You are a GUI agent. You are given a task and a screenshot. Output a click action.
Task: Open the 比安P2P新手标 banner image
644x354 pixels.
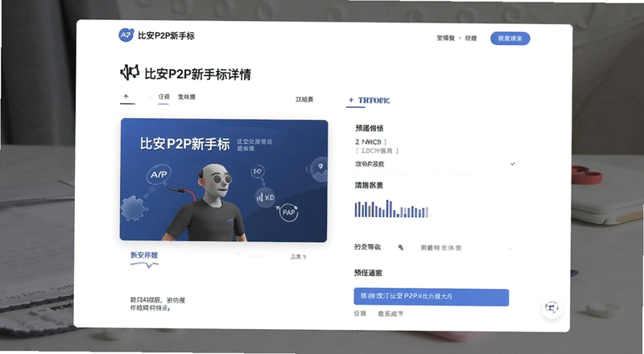(224, 180)
